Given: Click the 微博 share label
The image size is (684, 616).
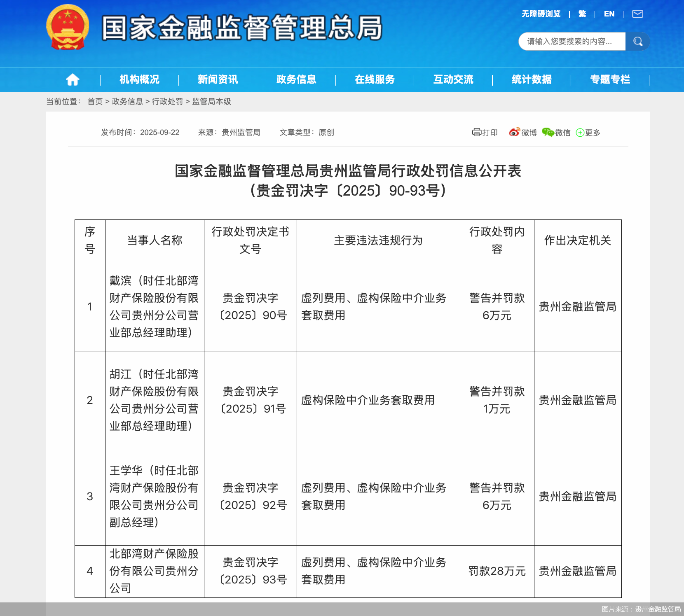Looking at the screenshot, I should click(x=529, y=133).
